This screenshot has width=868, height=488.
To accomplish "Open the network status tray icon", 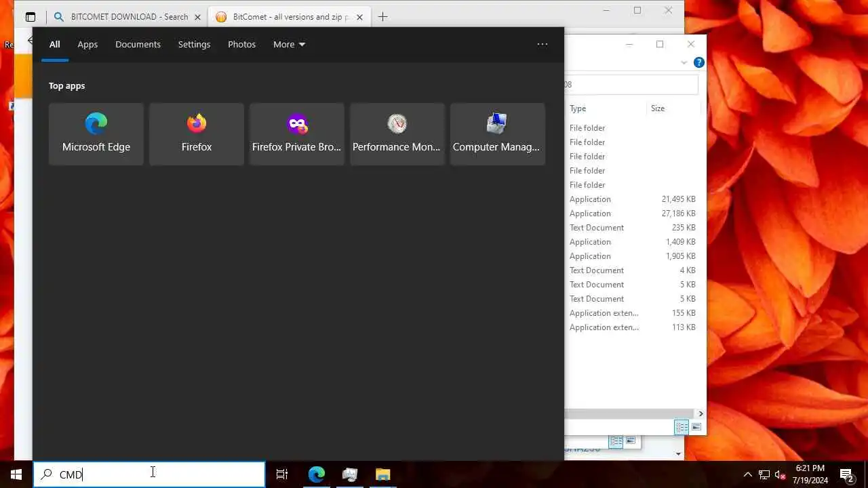I will (764, 474).
